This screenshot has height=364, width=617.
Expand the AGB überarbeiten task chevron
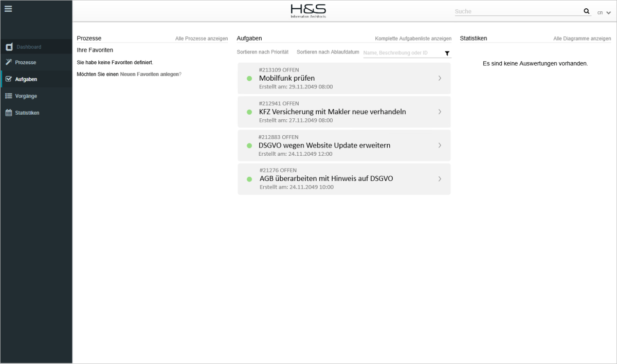[440, 179]
